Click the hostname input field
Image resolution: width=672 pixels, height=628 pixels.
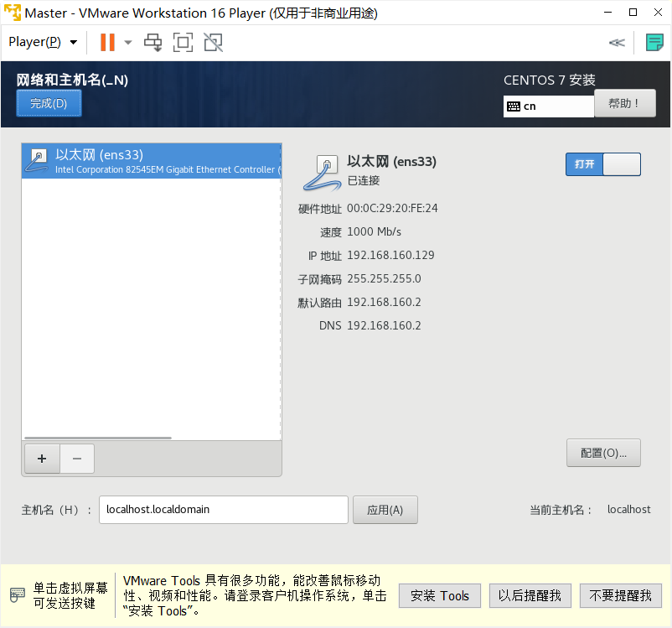(223, 510)
